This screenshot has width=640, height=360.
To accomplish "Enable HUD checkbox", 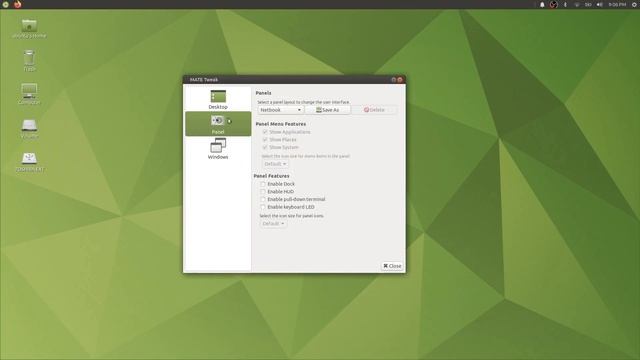I will (263, 191).
